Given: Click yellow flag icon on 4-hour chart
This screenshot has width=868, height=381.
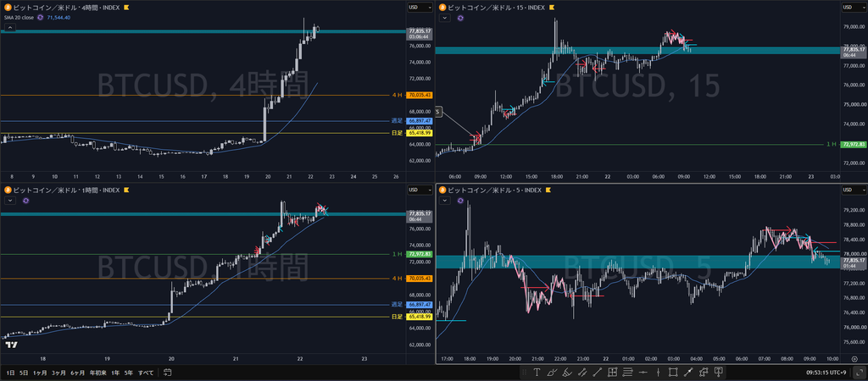Looking at the screenshot, I should tap(127, 8).
